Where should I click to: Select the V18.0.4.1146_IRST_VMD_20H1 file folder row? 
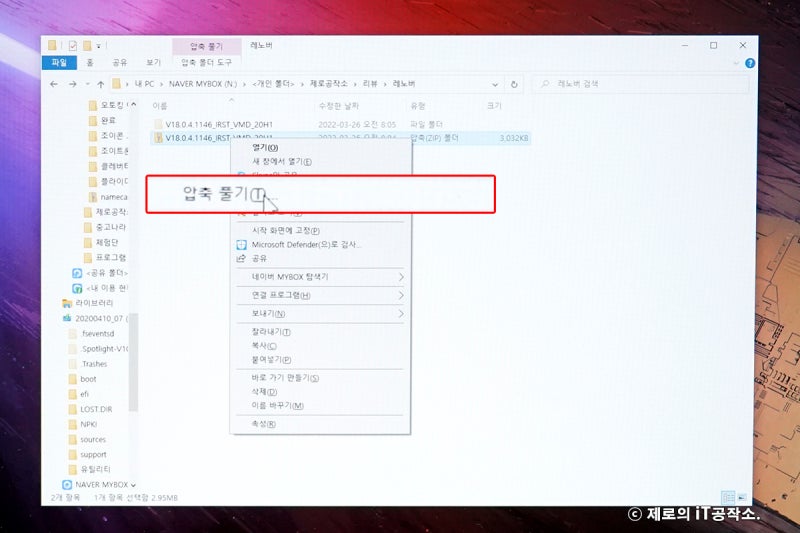tap(341, 124)
